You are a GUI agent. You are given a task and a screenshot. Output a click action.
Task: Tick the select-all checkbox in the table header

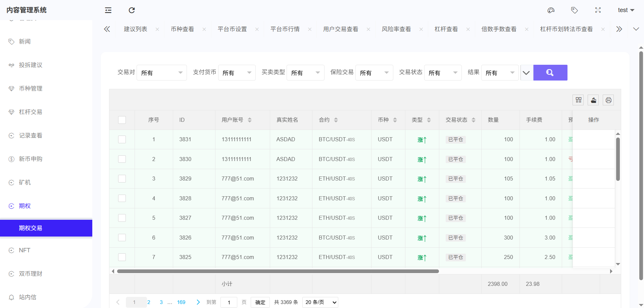[x=122, y=120]
